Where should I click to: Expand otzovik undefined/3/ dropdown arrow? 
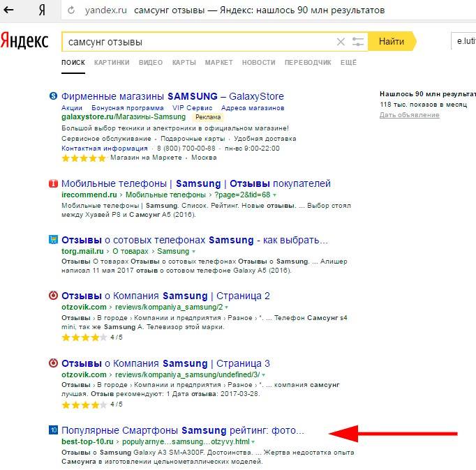point(264,375)
